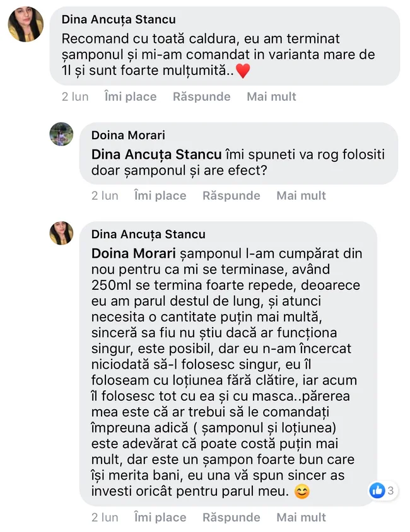This screenshot has width=410, height=532.
Task: Click the bold Dina Ancuța Stancu mention in Doina's reply
Action: click(x=156, y=154)
